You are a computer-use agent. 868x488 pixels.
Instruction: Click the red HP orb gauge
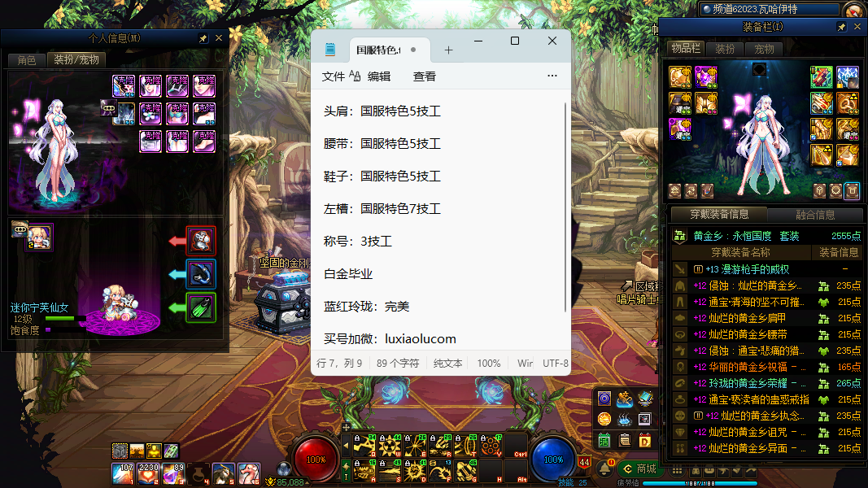[316, 459]
